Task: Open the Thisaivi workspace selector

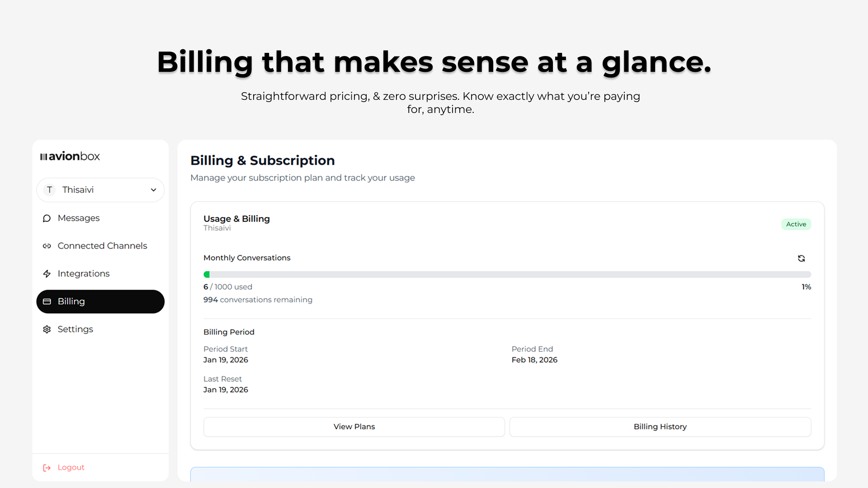Action: click(x=100, y=190)
